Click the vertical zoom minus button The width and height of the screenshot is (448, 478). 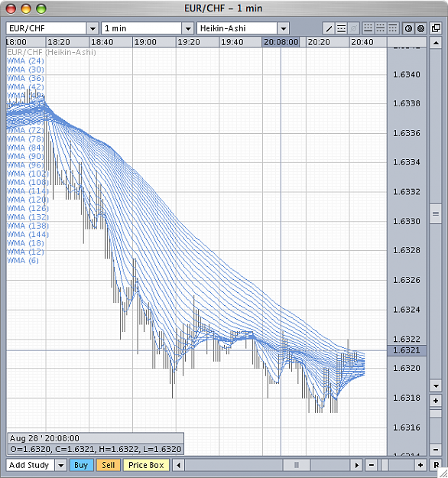point(436,450)
